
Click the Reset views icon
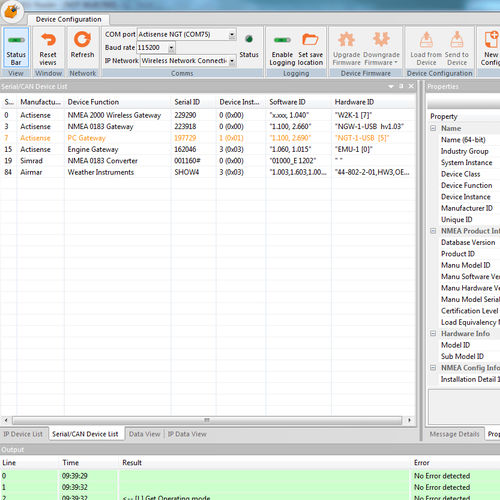[x=48, y=40]
